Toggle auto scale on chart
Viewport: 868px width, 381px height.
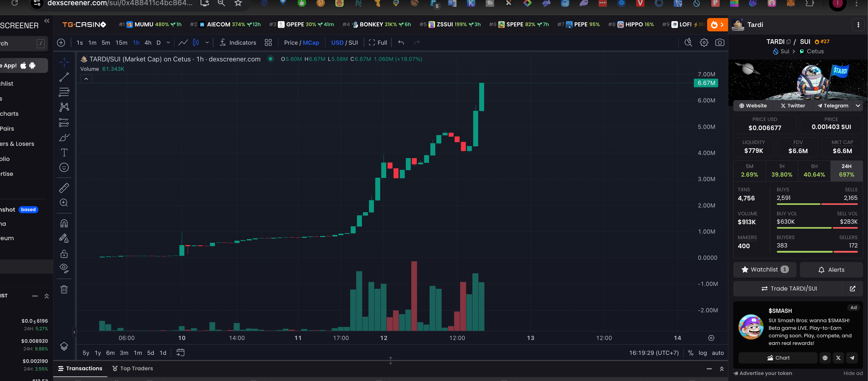point(717,353)
